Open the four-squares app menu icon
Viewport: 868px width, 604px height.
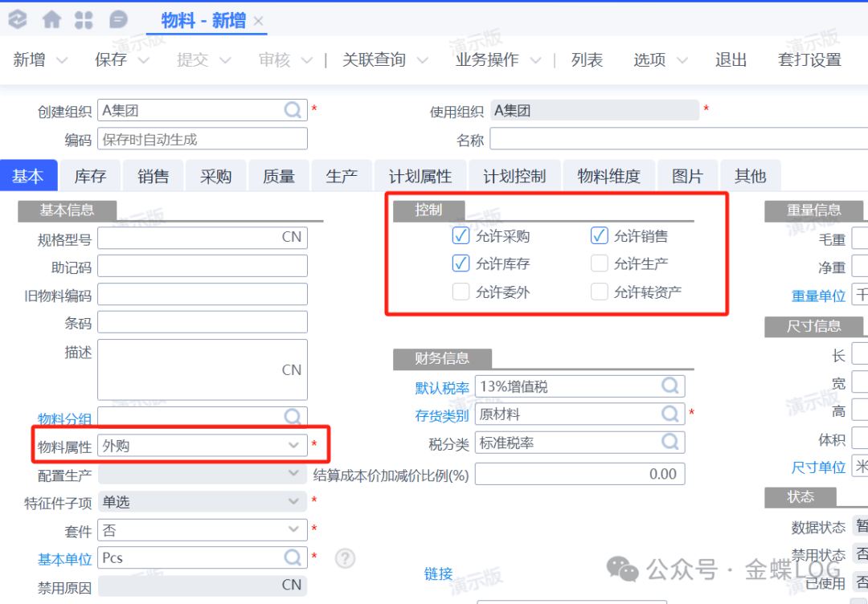[x=84, y=20]
